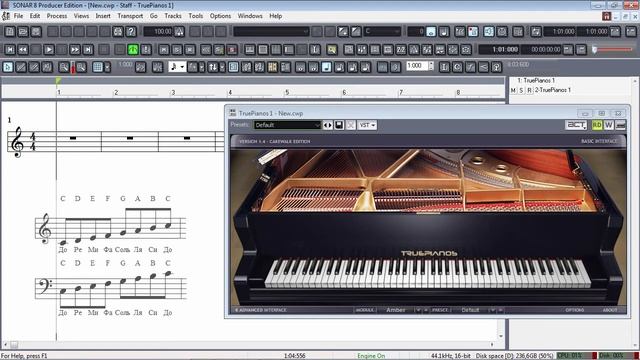
Task: Toggle the highlighted whole note button
Action: (x=431, y=31)
